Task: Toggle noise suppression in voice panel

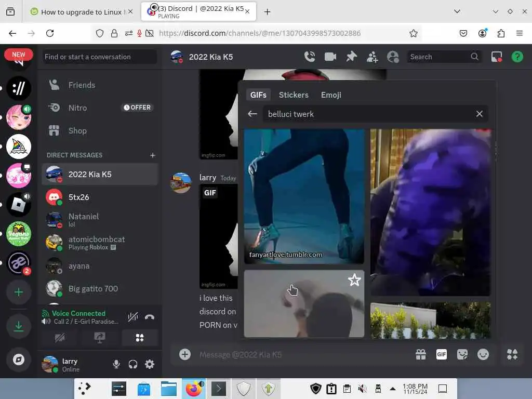Action: [132, 317]
